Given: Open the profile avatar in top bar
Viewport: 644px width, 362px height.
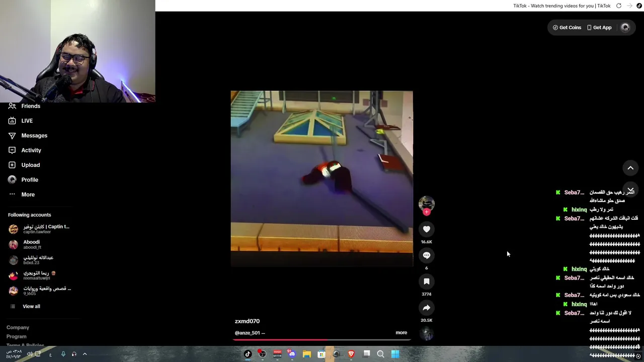Looking at the screenshot, I should [x=625, y=28].
